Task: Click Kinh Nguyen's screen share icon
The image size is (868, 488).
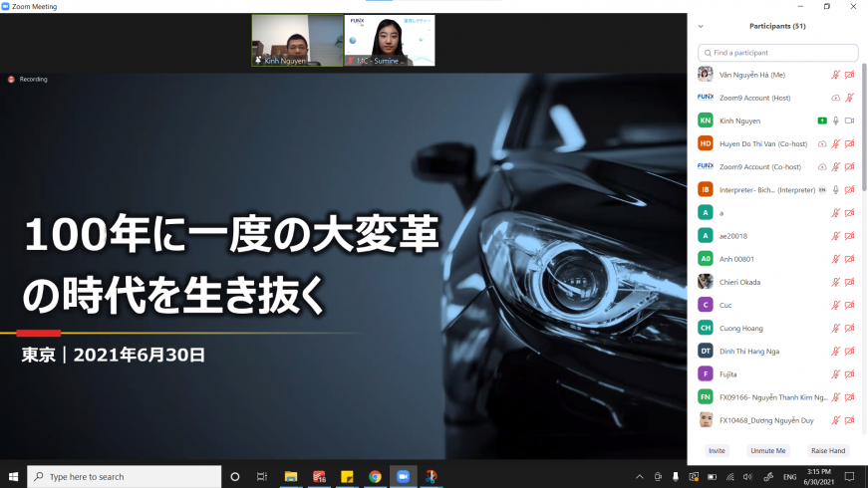Action: coord(822,121)
